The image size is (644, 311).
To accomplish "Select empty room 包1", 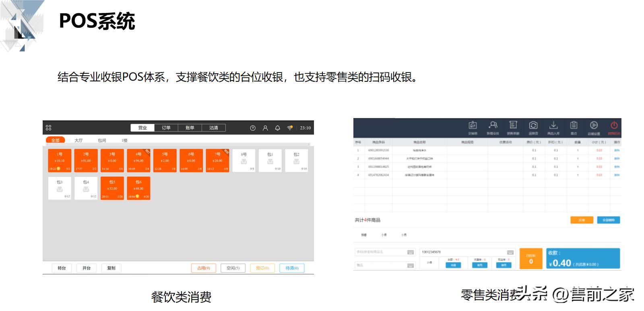I will [270, 161].
